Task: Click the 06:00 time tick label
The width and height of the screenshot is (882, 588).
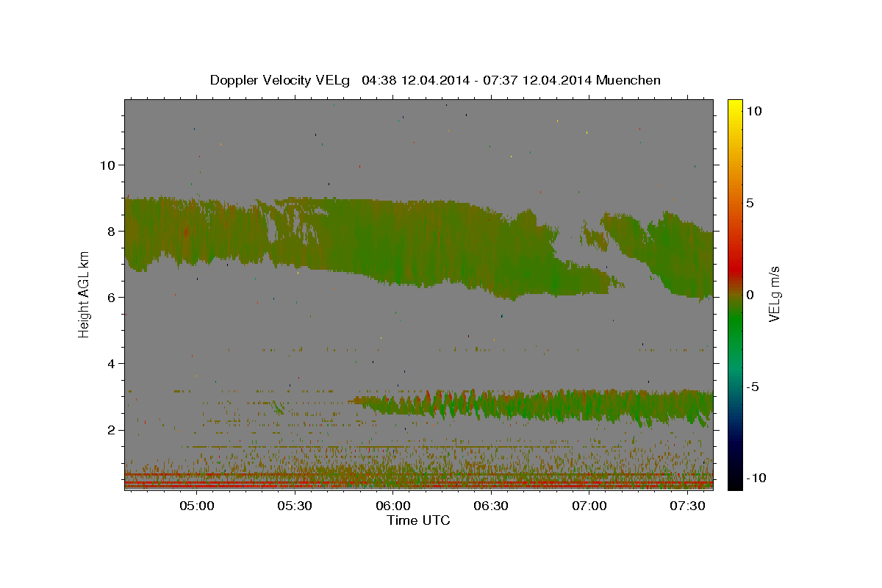Action: 393,506
